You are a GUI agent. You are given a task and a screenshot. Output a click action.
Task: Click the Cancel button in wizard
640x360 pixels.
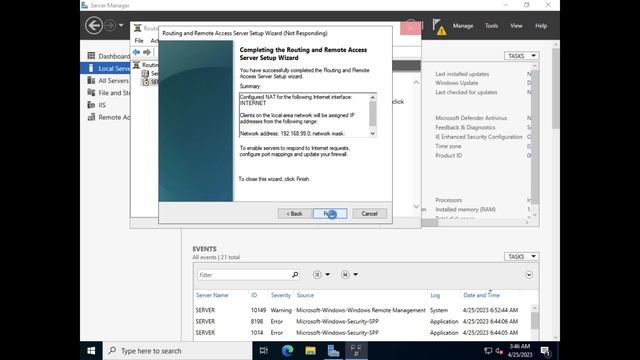[x=369, y=213]
